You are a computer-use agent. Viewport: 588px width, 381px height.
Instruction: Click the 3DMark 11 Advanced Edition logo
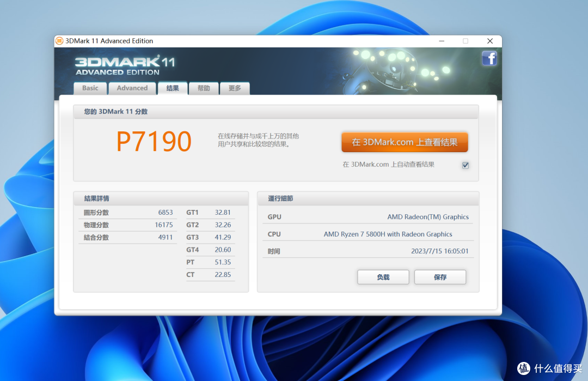(125, 65)
